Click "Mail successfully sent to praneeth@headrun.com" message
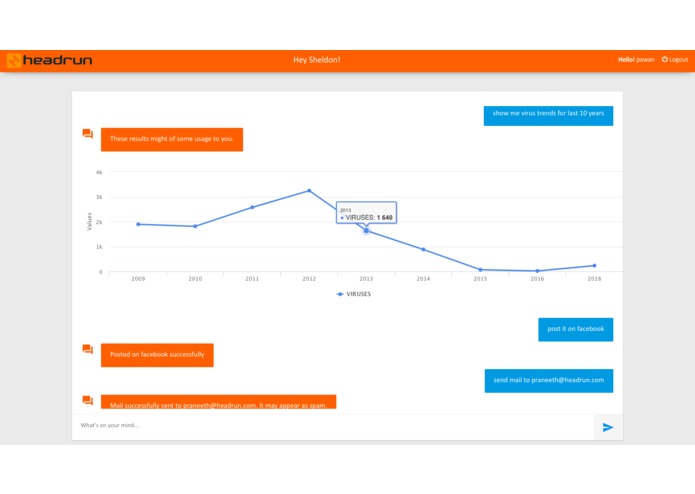Image resolution: width=695 pixels, height=494 pixels. click(218, 402)
